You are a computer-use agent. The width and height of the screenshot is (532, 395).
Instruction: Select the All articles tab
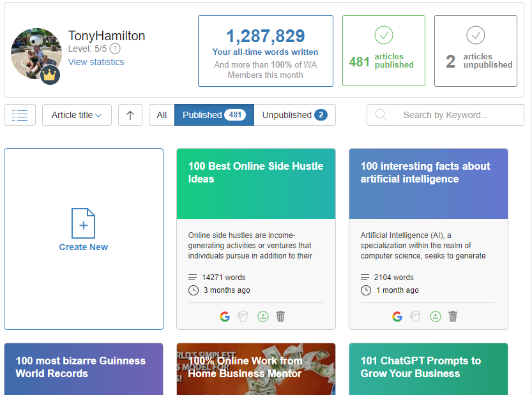162,115
